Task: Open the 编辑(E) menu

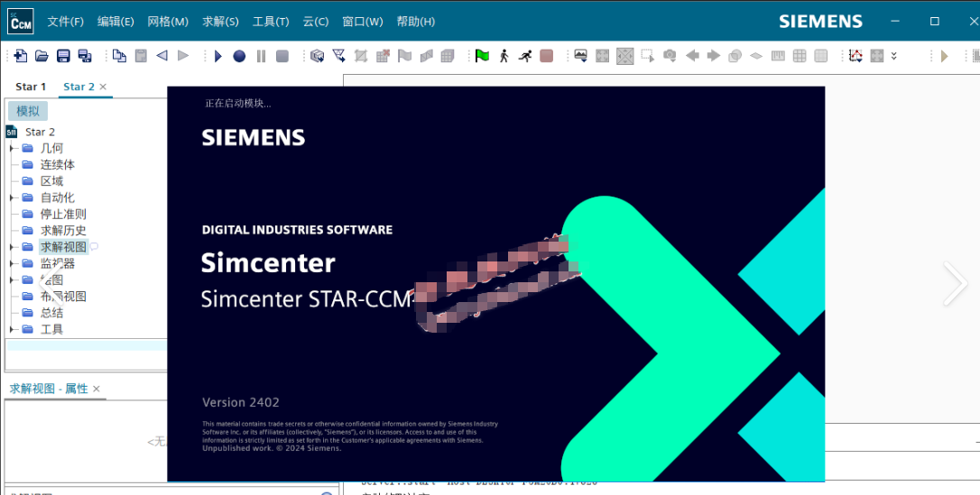Action: coord(116,22)
